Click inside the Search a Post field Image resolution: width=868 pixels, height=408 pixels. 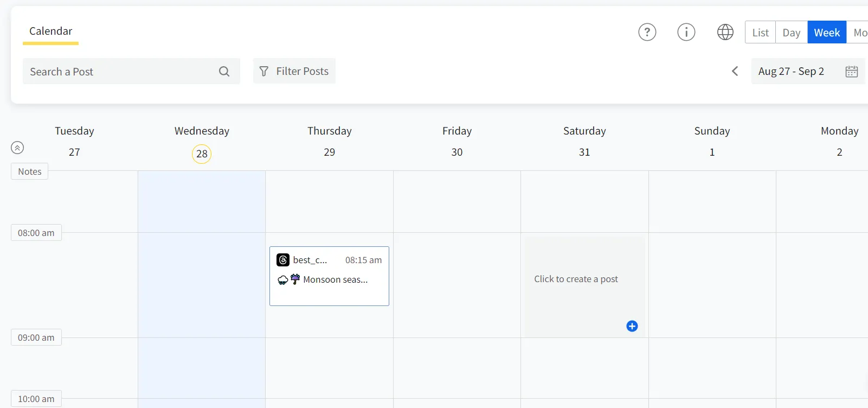108,71
